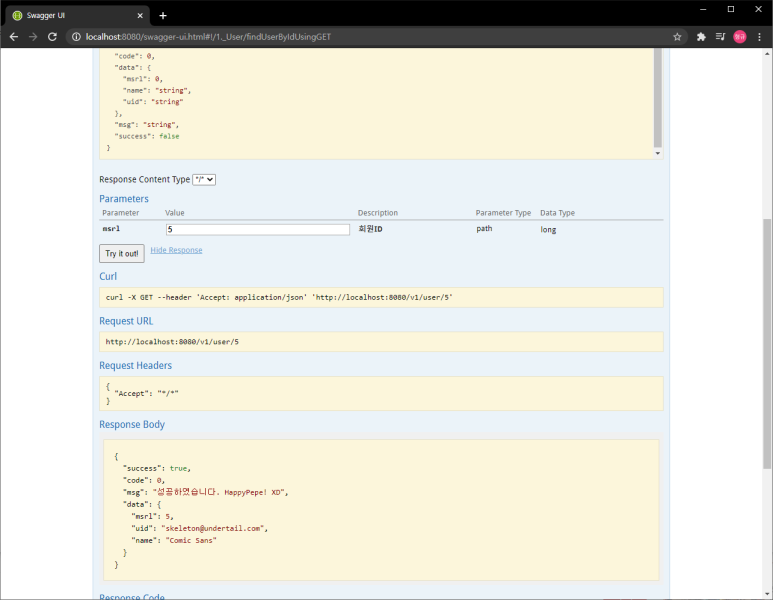Click the Response Content Type label
Screen dimensions: 773x600
point(144,179)
